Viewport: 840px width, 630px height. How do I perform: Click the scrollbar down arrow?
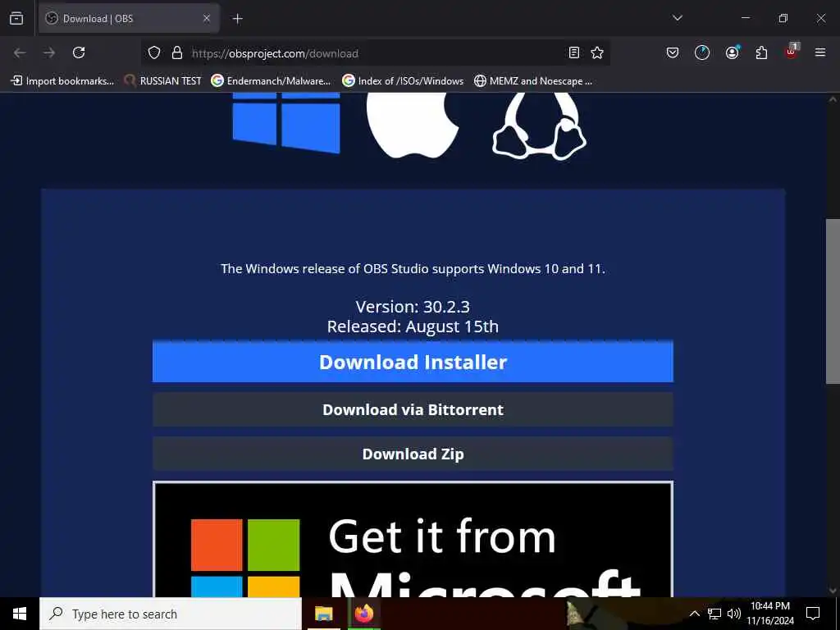(x=833, y=591)
